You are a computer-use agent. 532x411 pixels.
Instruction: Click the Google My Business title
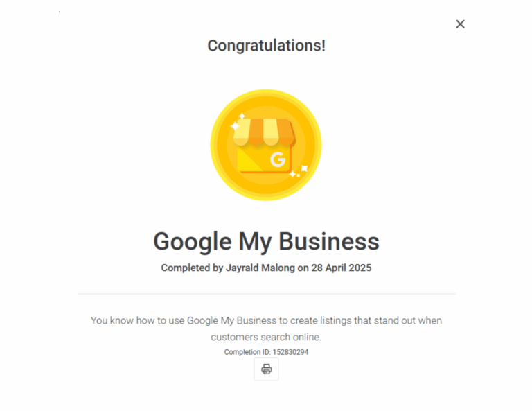pyautogui.click(x=266, y=242)
